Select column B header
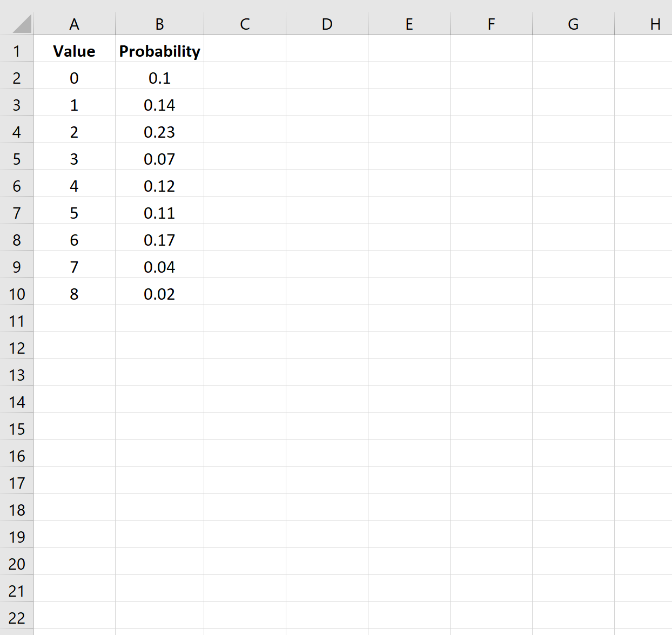 click(x=160, y=24)
